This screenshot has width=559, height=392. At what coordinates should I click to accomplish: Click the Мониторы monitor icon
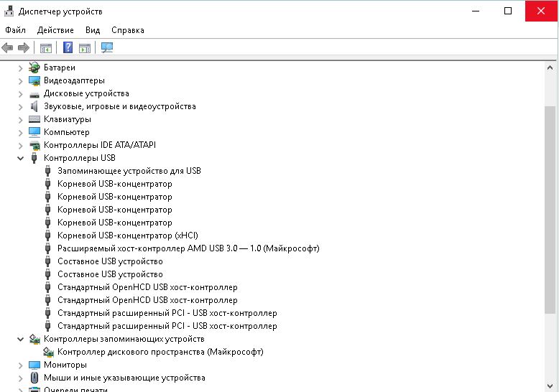point(34,365)
